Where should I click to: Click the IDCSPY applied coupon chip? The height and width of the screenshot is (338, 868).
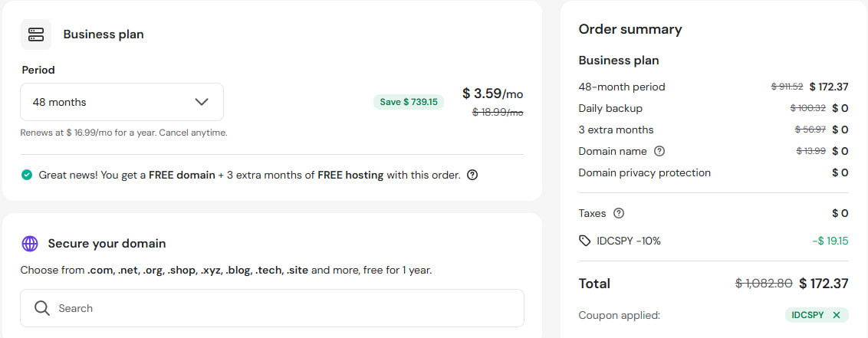(817, 315)
